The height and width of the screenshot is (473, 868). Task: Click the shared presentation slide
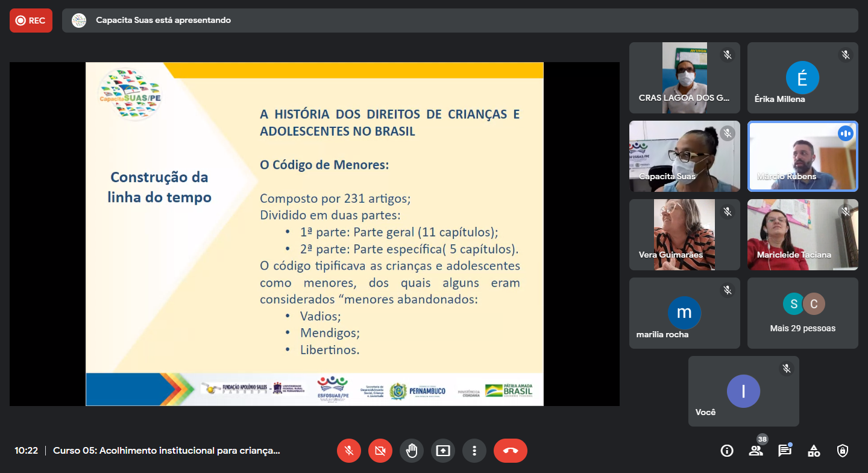click(314, 233)
